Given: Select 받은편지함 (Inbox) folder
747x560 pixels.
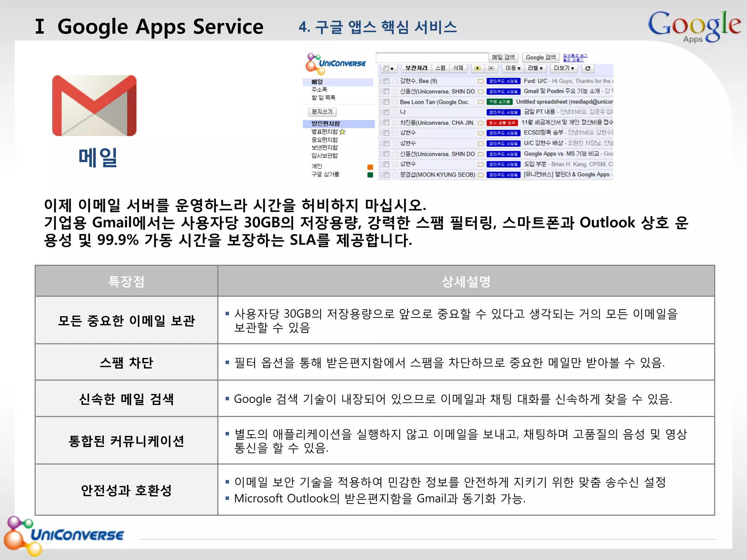Looking at the screenshot, I should 338,124.
